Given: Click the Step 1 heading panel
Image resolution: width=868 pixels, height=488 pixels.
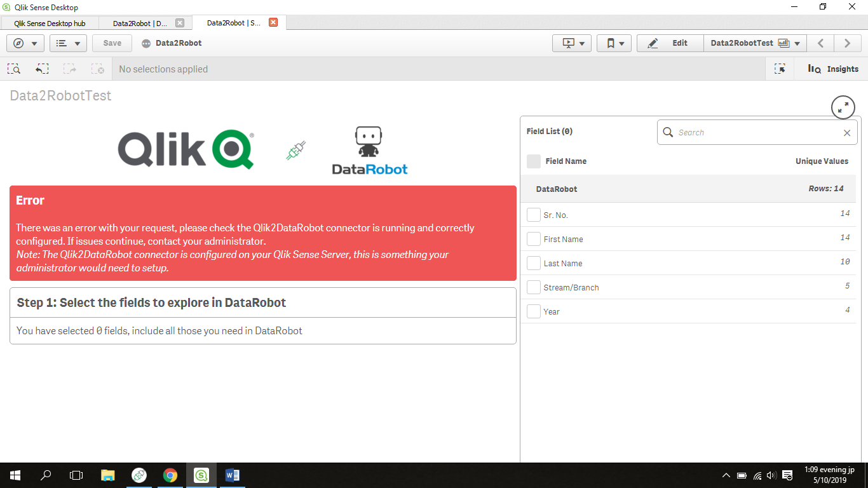Looking at the screenshot, I should tap(263, 302).
